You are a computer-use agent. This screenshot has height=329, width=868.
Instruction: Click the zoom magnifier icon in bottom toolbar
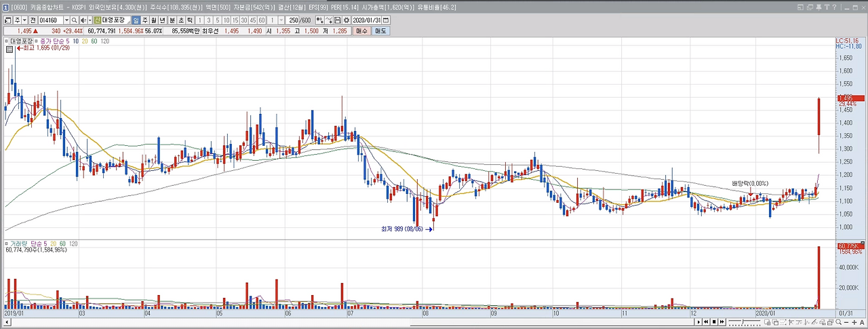pos(838,322)
